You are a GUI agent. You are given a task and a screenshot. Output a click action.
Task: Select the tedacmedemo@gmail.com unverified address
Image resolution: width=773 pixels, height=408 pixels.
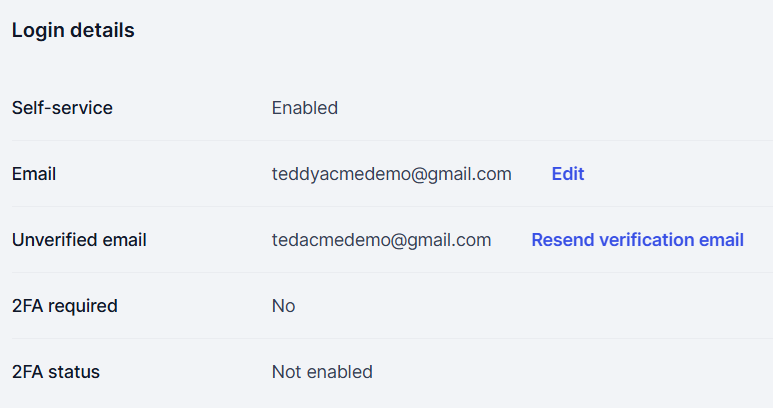click(x=381, y=240)
